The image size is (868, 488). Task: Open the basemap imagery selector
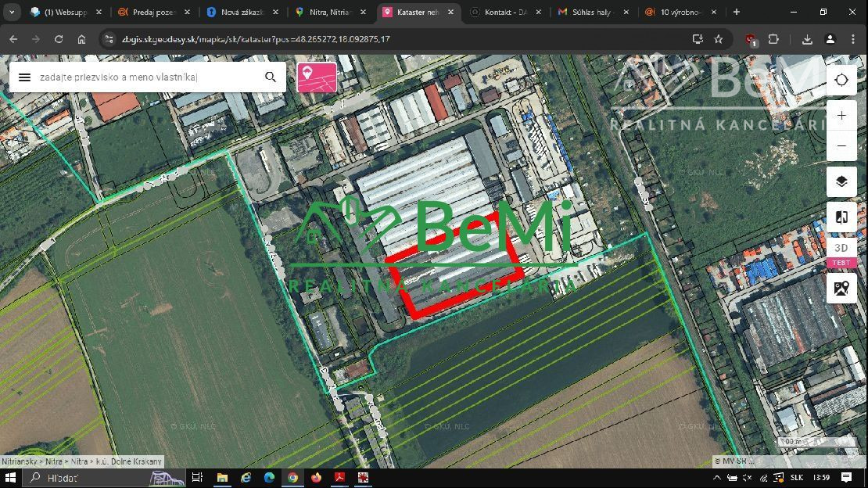[841, 288]
